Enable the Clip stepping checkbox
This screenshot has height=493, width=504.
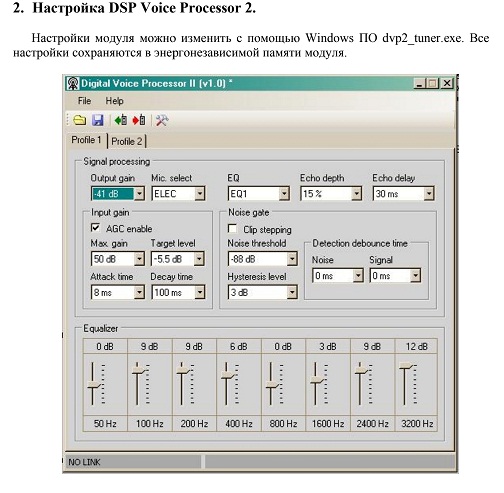232,228
